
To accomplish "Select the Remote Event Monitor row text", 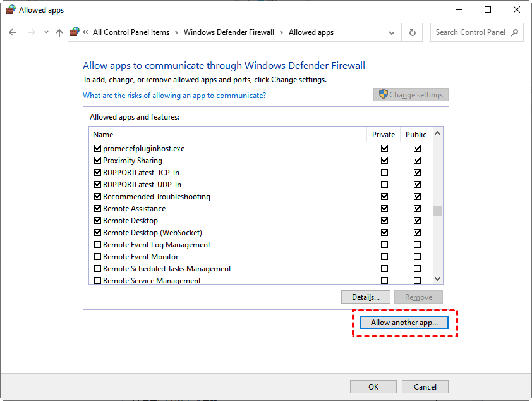I will point(141,257).
